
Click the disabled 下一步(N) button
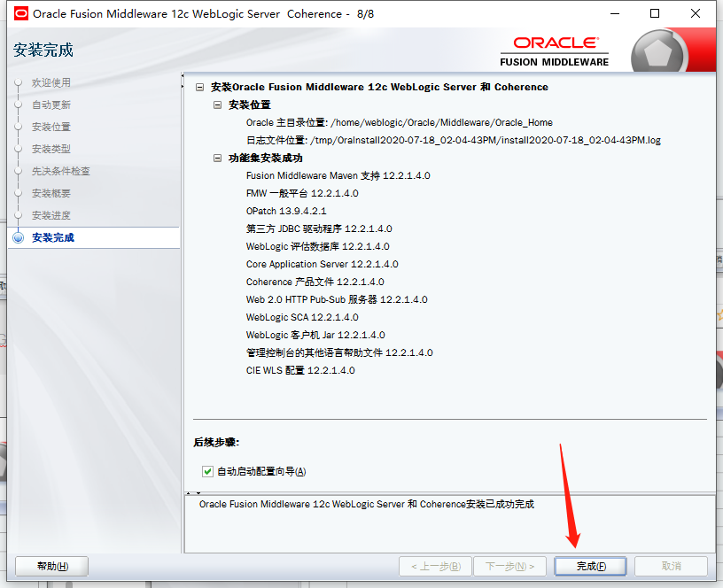click(x=509, y=567)
